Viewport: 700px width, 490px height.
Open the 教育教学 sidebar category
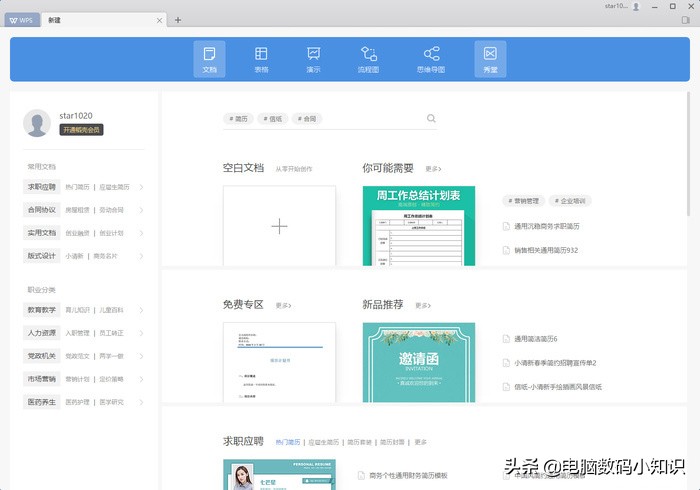[42, 310]
